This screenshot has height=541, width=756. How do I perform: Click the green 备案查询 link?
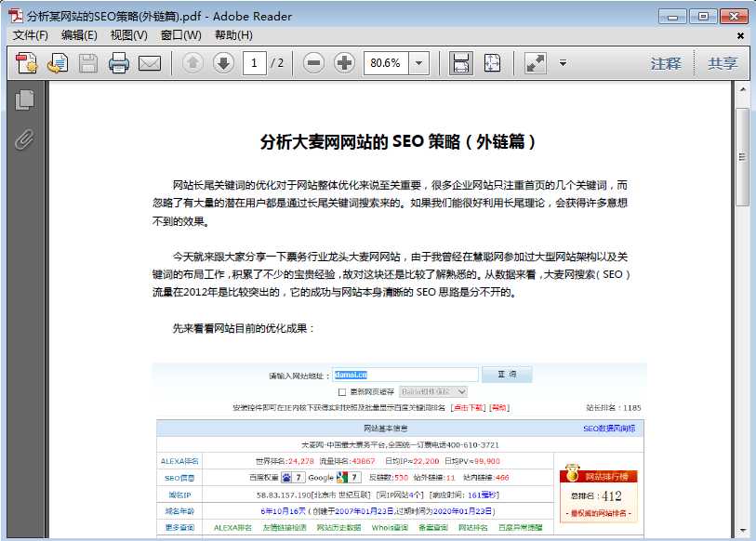pyautogui.click(x=433, y=527)
